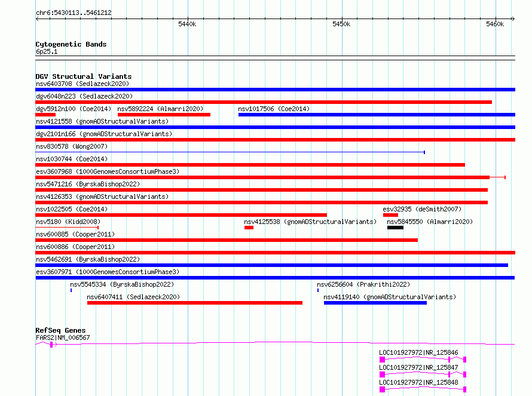Click the nsv5180 (Kidd2008) label

click(68, 222)
